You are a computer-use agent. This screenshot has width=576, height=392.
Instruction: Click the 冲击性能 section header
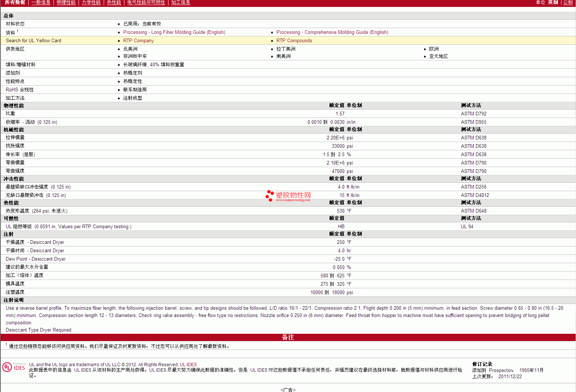pyautogui.click(x=14, y=179)
